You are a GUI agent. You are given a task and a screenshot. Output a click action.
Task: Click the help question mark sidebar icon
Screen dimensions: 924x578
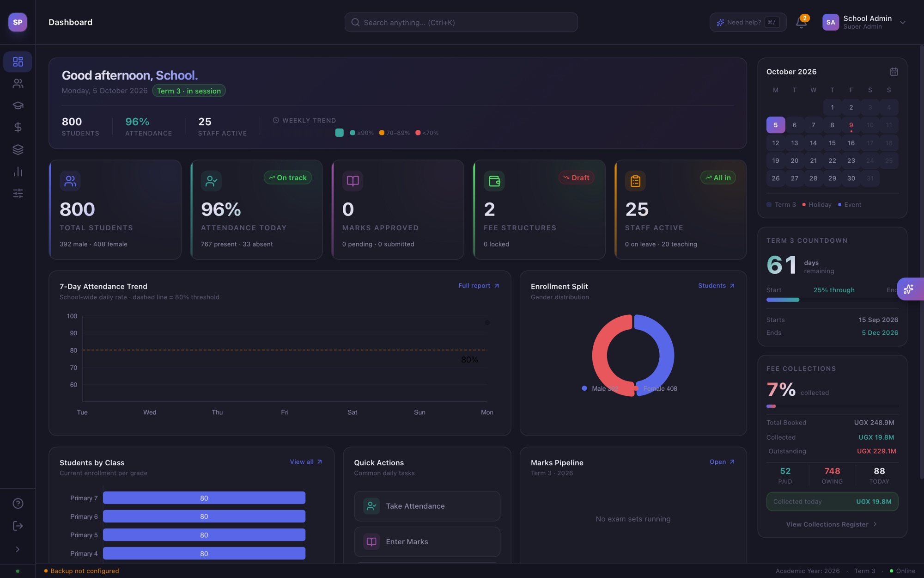18,504
